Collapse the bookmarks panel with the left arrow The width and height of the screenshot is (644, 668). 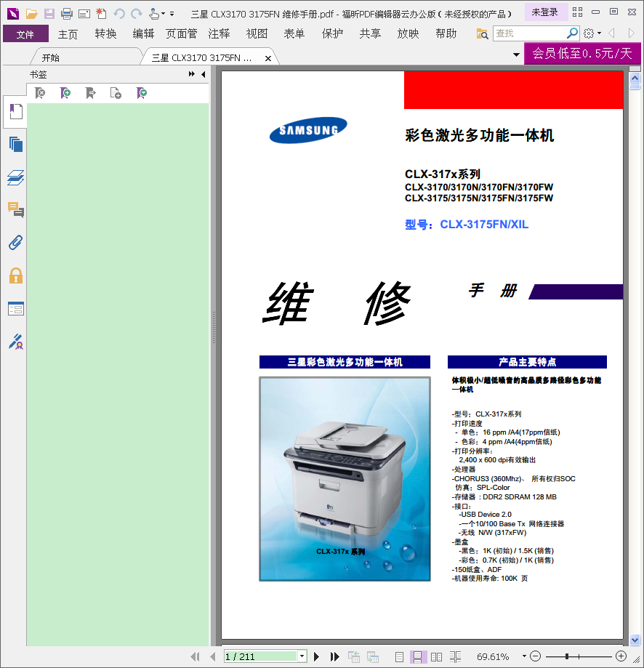pyautogui.click(x=204, y=74)
